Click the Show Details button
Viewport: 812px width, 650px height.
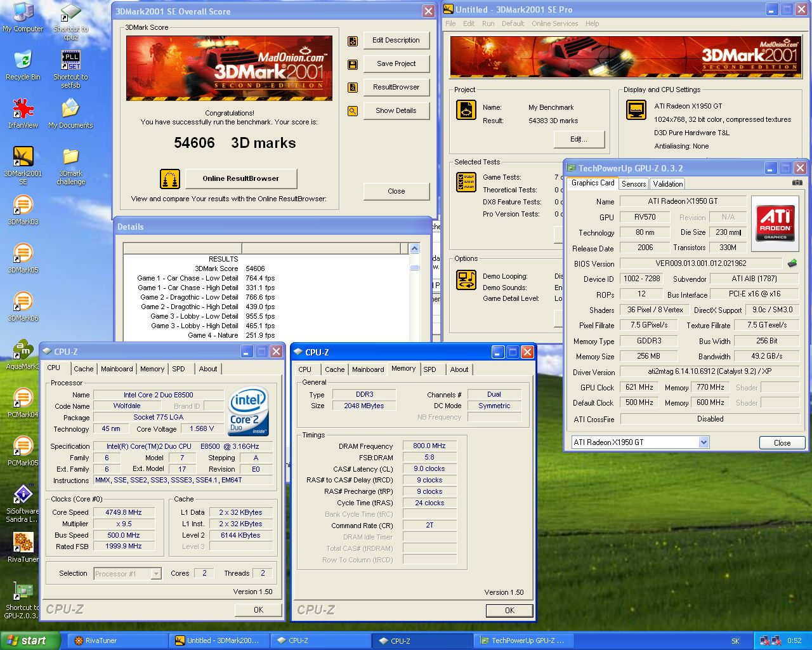point(396,110)
